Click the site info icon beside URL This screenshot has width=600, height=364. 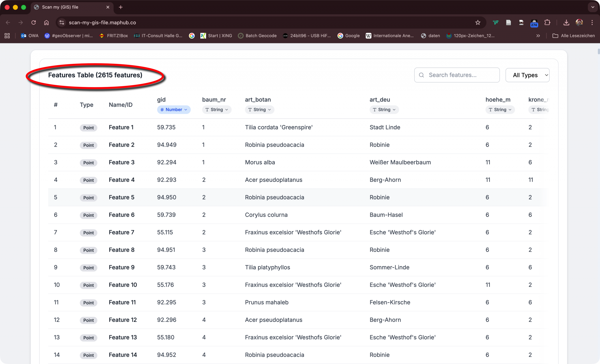click(62, 23)
